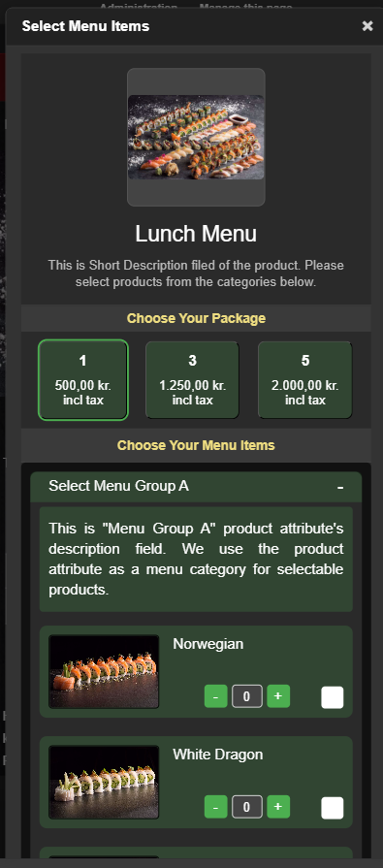
Task: Tick the Norwegian selection checkbox
Action: tap(332, 697)
